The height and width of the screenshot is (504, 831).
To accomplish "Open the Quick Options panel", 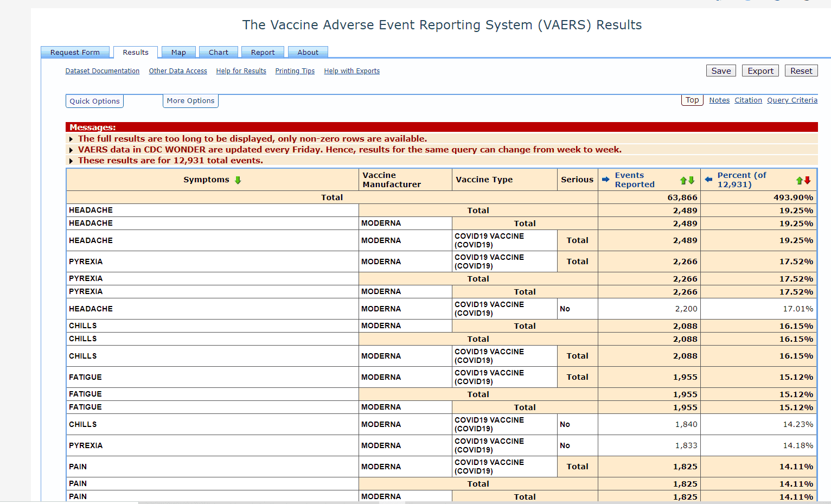I will tap(94, 101).
